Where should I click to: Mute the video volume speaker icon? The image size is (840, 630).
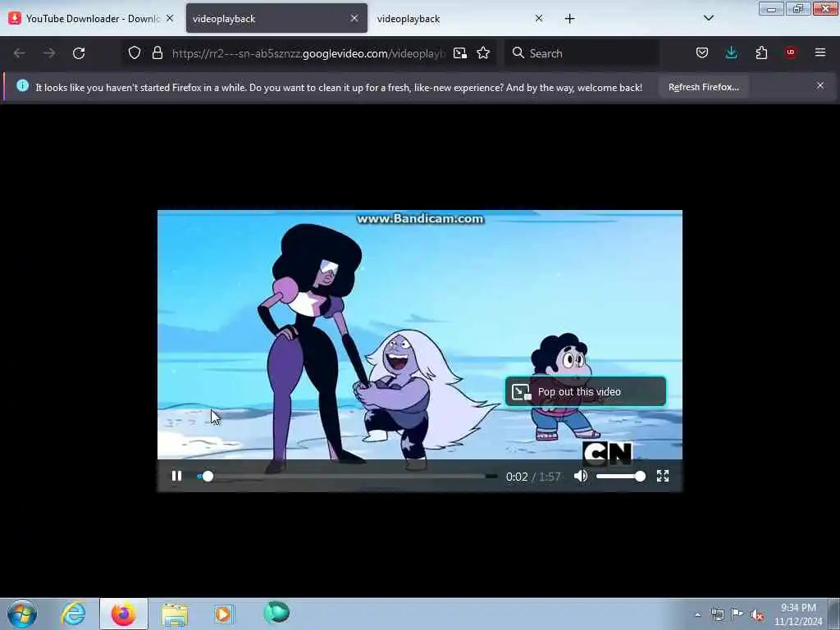(x=581, y=476)
